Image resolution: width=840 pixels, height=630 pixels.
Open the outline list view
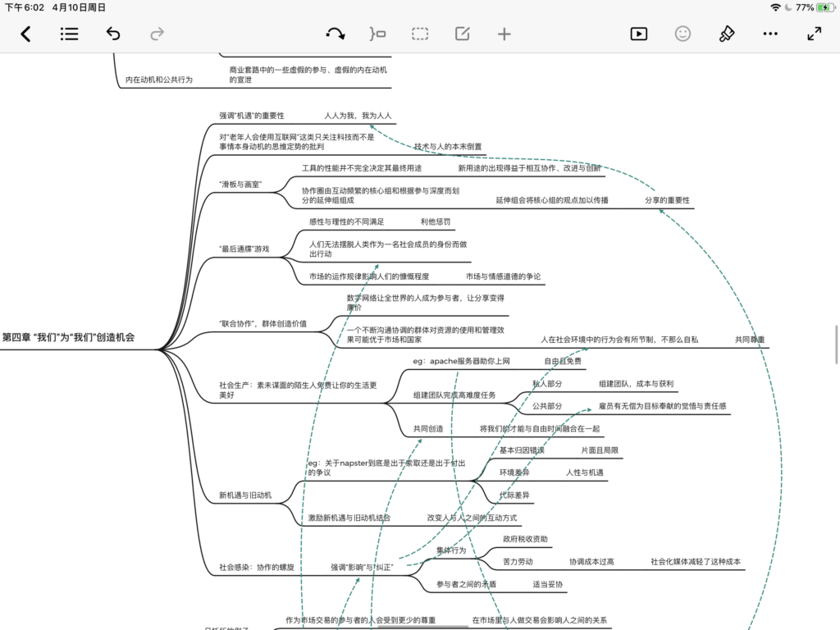click(69, 34)
